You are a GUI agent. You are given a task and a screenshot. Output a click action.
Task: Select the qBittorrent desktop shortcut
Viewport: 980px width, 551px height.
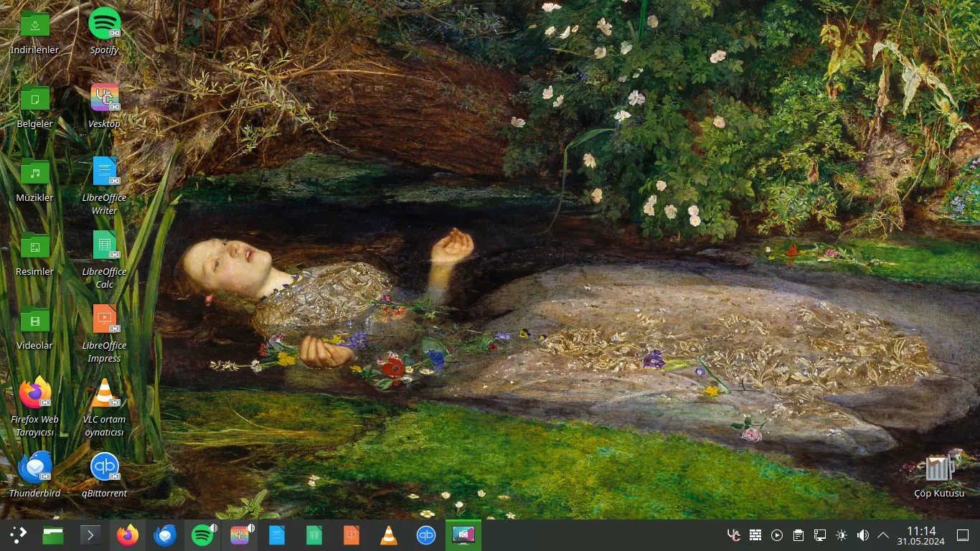click(105, 475)
